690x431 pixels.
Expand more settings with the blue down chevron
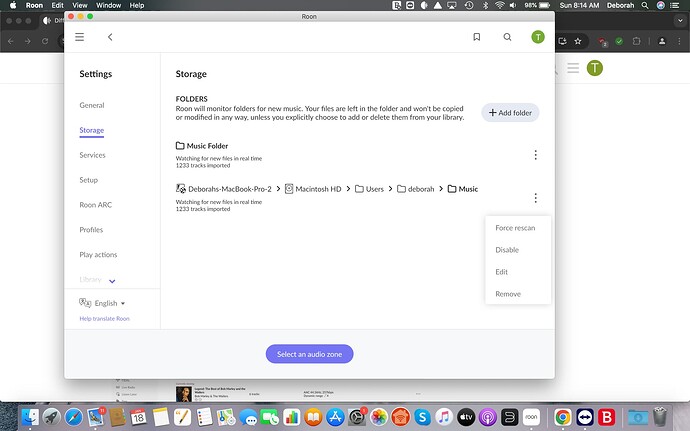click(112, 281)
